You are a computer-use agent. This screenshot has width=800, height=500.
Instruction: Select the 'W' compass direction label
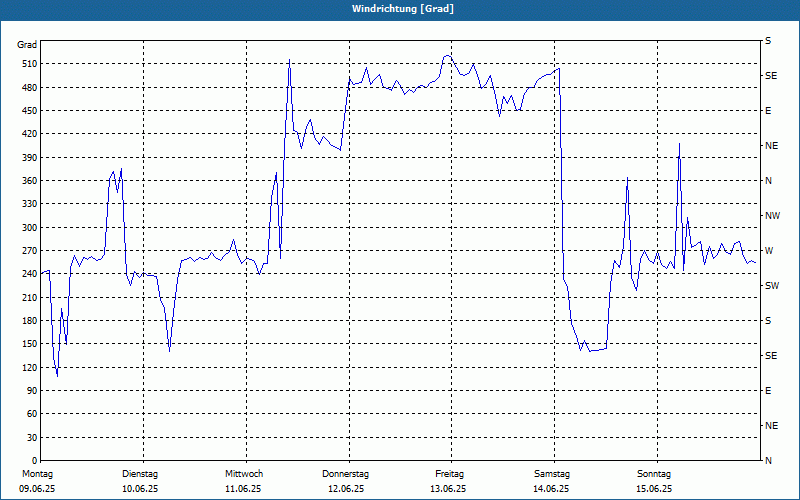pos(769,251)
